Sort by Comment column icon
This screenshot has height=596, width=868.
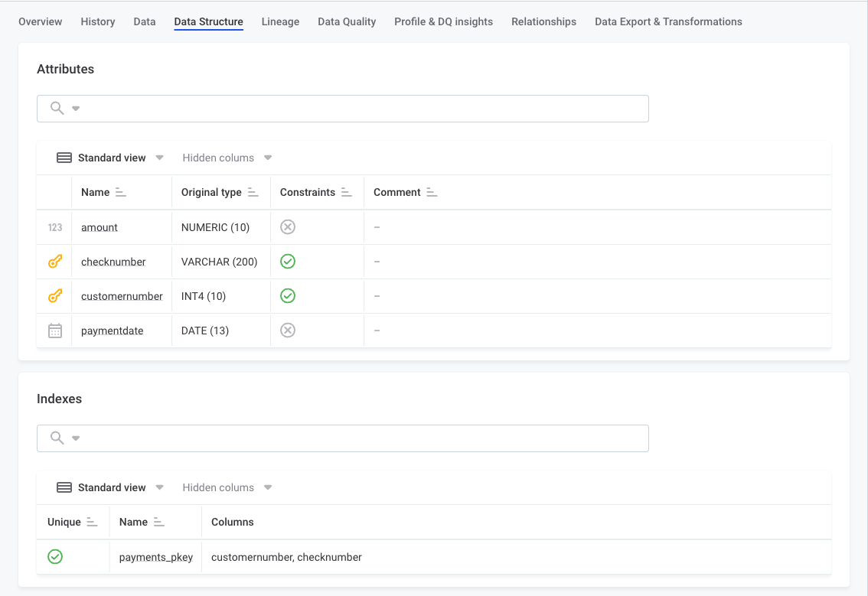tap(432, 192)
